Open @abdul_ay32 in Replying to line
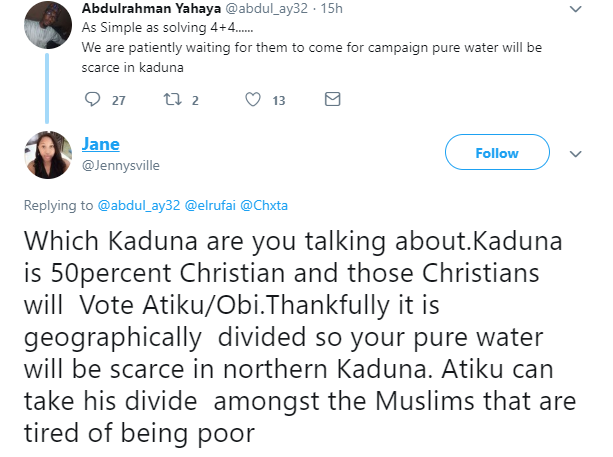The width and height of the screenshot is (613, 457). 138,206
